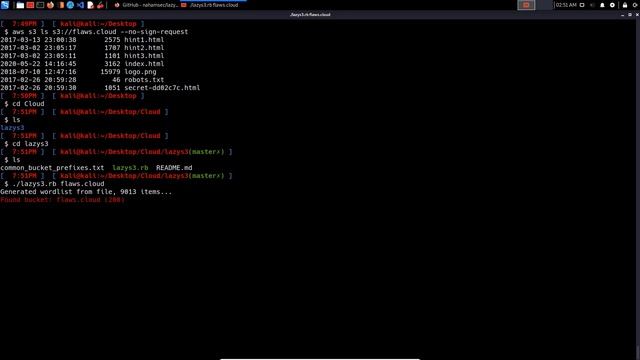Image resolution: width=640 pixels, height=360 pixels.
Task: Click the blue lazys3 directory name output
Action: pyautogui.click(x=12, y=128)
